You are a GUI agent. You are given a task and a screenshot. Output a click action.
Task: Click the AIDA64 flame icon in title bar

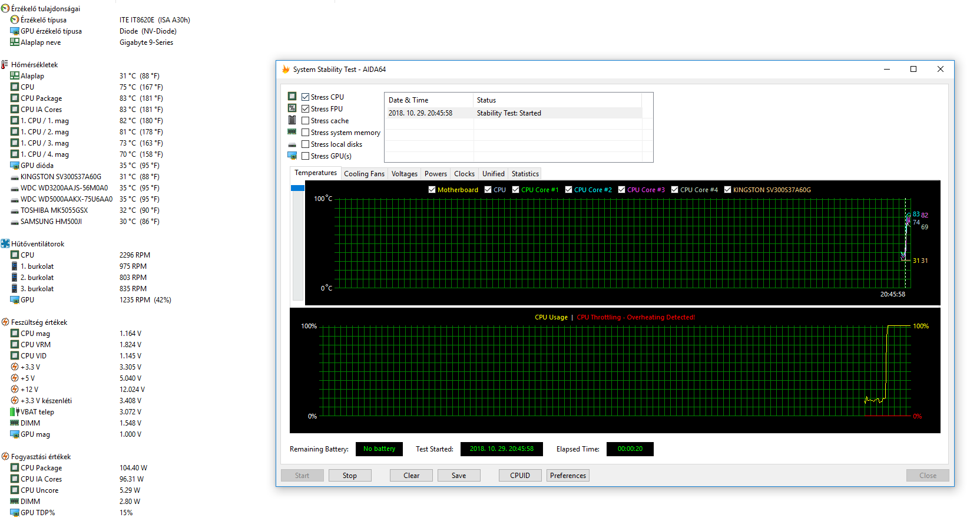286,70
